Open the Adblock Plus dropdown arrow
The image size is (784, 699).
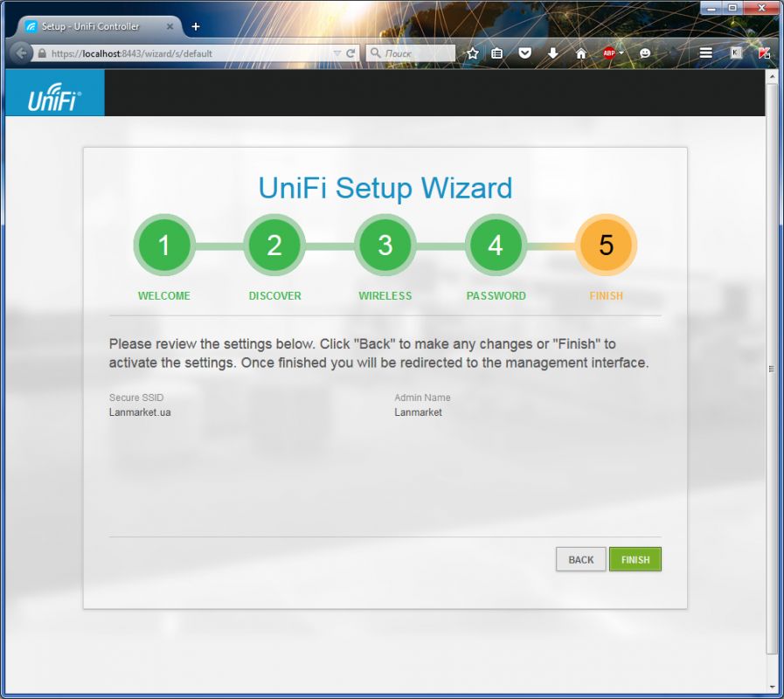pos(621,53)
